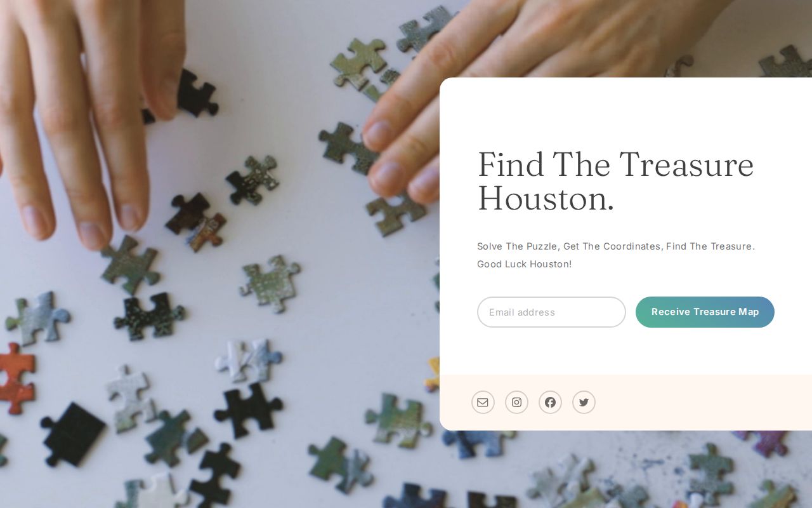The height and width of the screenshot is (508, 812).
Task: Open the email envelope icon link
Action: click(x=483, y=402)
